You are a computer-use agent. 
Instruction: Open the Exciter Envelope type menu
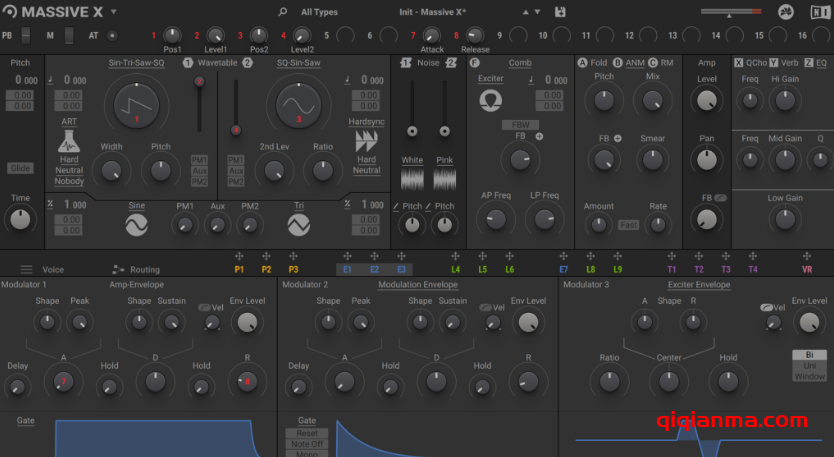coord(699,285)
